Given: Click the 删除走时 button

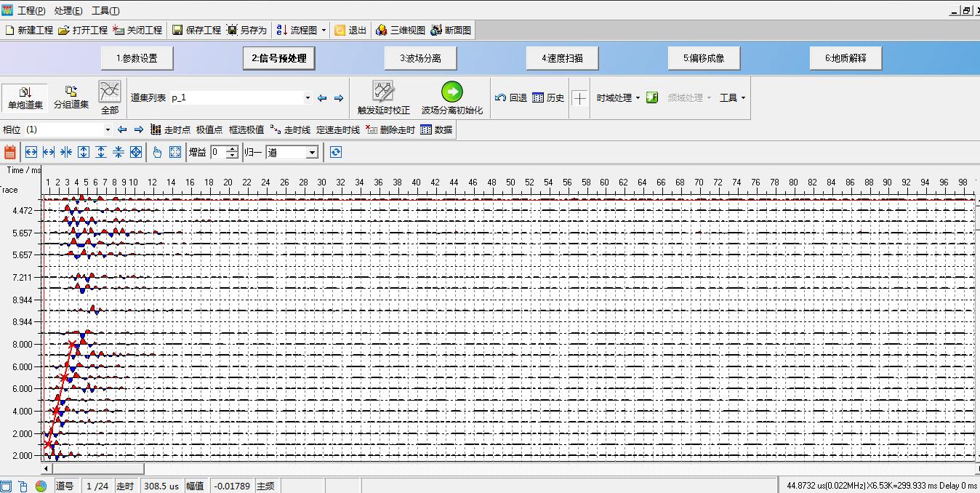Looking at the screenshot, I should tap(390, 130).
